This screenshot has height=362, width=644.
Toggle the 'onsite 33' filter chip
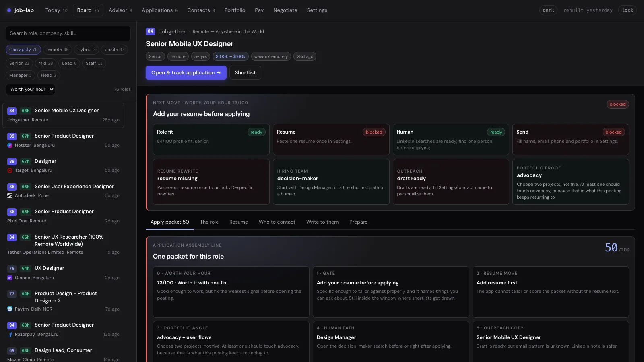[115, 50]
